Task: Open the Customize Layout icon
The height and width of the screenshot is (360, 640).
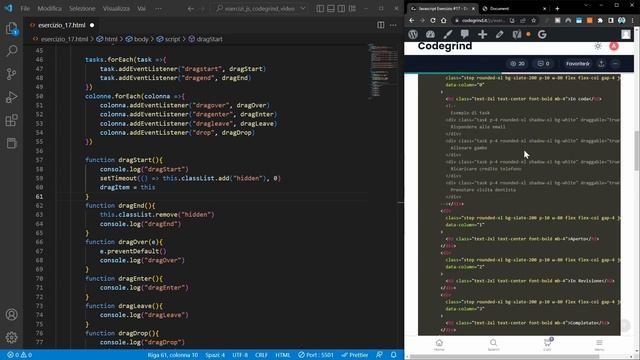Action: click(352, 8)
